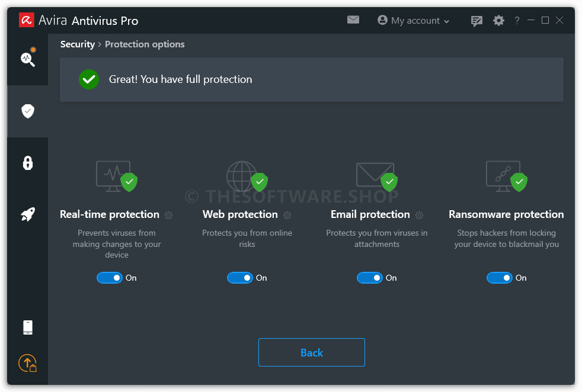582x392 pixels.
Task: Click the Real-time protection heading
Action: coord(110,214)
